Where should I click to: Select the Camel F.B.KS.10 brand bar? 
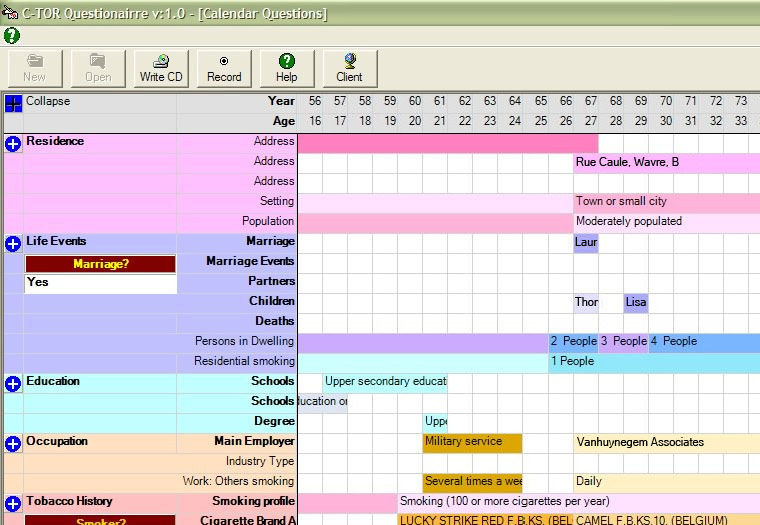click(666, 519)
